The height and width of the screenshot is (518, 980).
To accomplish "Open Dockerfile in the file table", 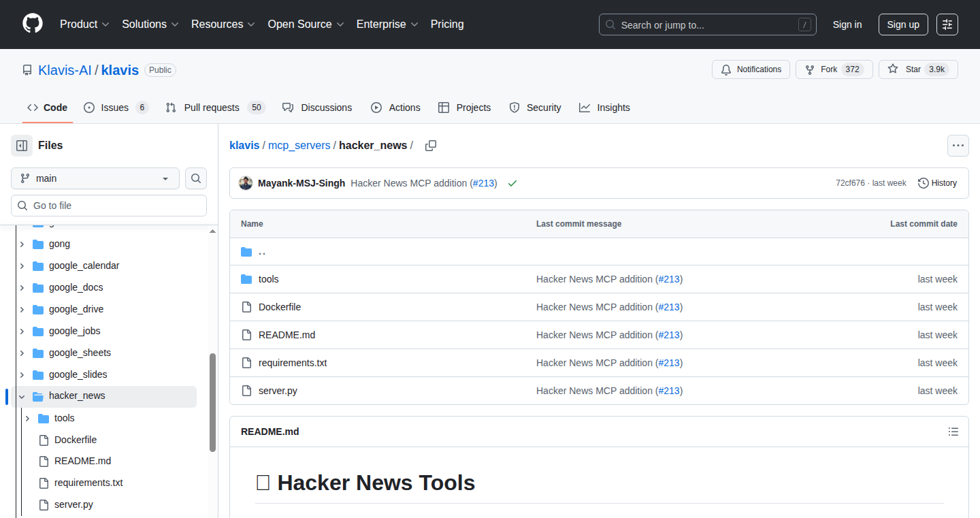I will pos(280,307).
